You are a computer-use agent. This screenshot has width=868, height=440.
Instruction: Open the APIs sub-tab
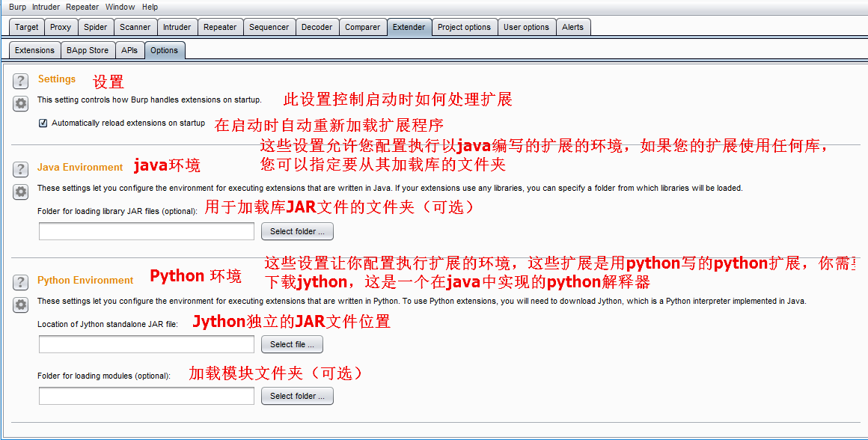click(129, 50)
